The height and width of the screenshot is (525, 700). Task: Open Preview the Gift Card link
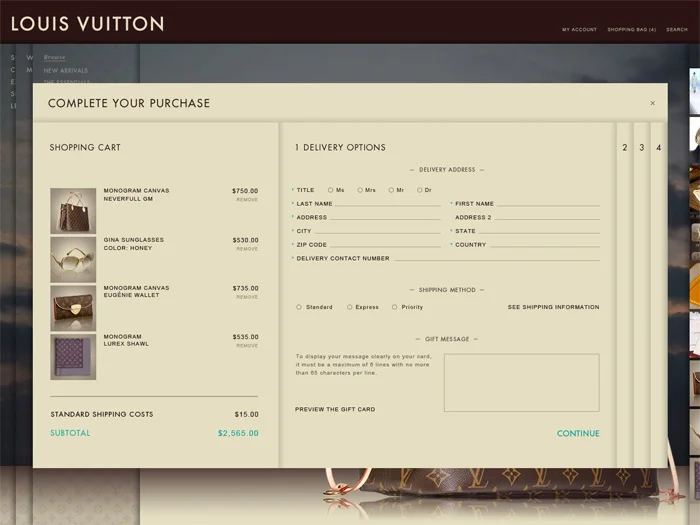(335, 409)
